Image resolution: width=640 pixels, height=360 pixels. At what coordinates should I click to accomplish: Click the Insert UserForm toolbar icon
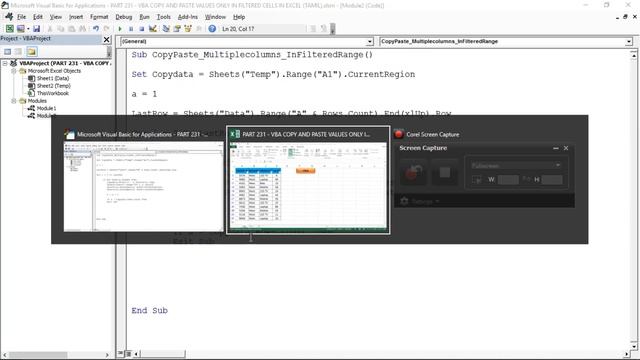tap(20, 29)
